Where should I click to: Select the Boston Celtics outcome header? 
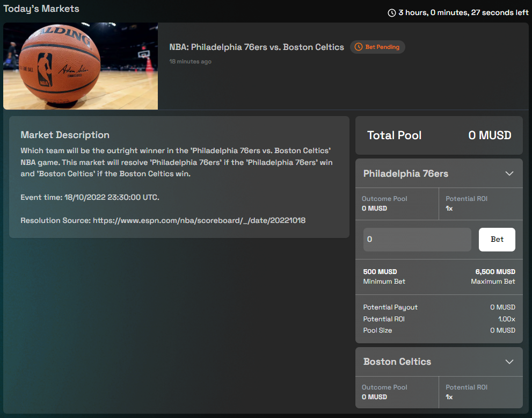tap(439, 362)
